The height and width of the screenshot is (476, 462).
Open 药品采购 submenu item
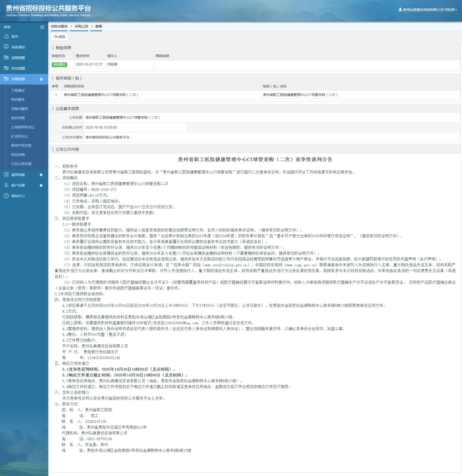(18, 154)
